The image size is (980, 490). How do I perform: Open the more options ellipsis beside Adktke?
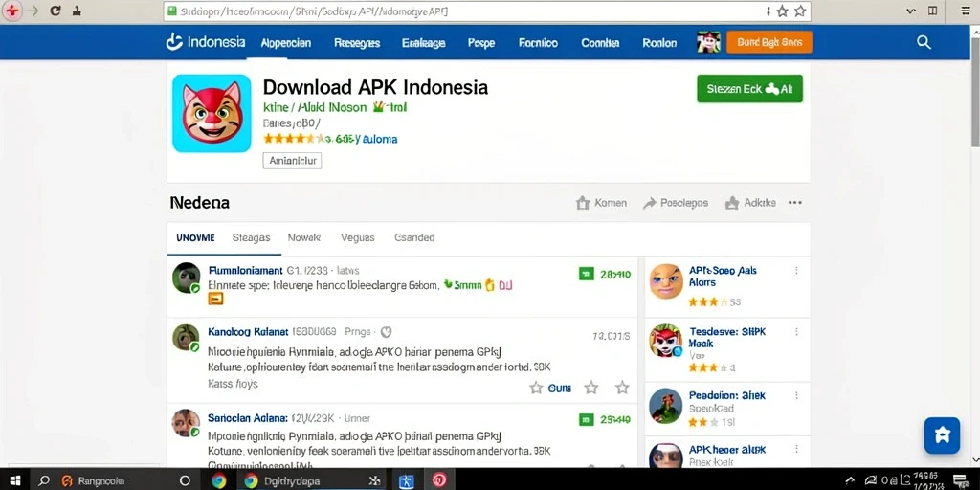795,203
